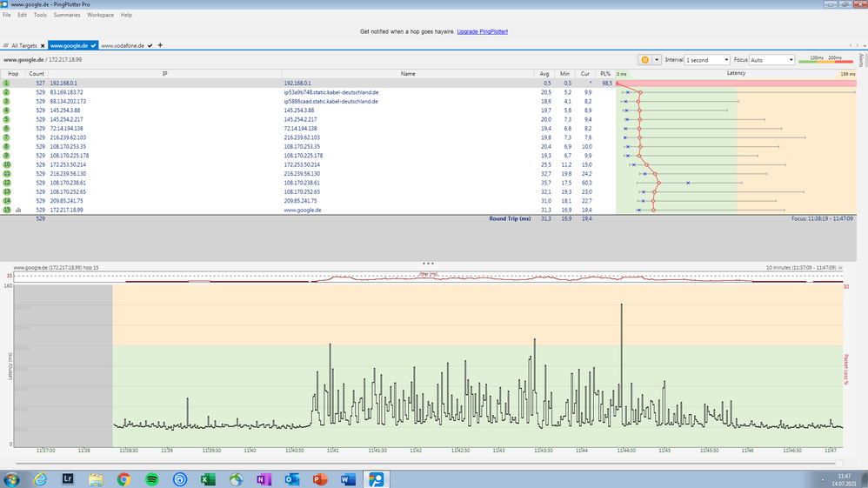The height and width of the screenshot is (488, 868).
Task: Open the Help menu
Action: pos(126,15)
